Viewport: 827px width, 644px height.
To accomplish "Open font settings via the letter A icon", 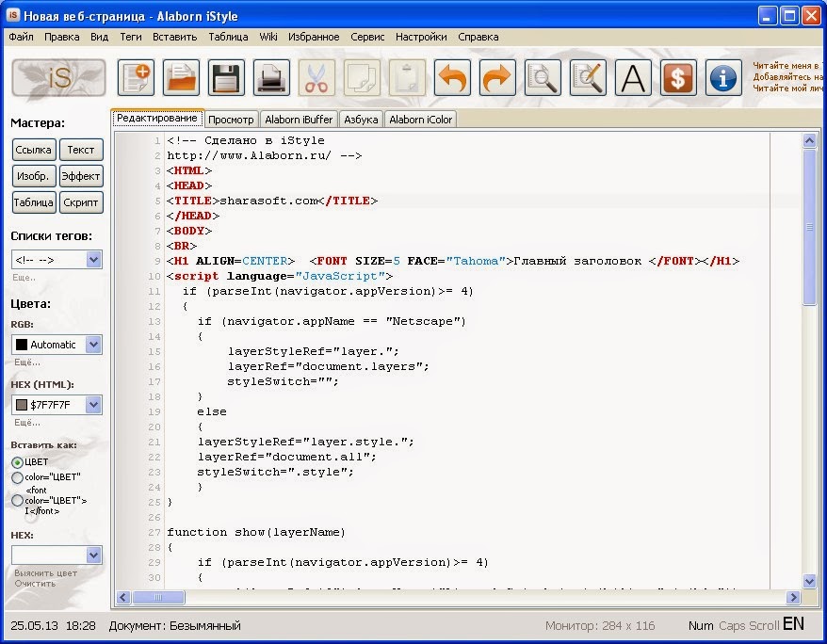I will [633, 78].
